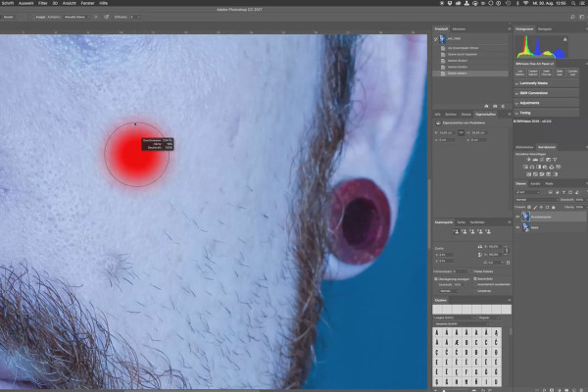Hide the top selected layer via eye icon
Viewport: 588px width, 392px height.
pos(517,217)
